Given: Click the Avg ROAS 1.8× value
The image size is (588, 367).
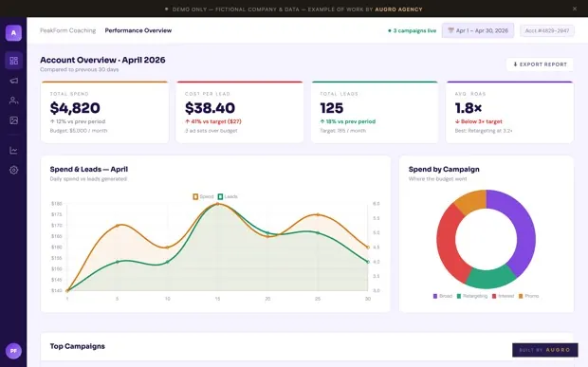Looking at the screenshot, I should [x=468, y=108].
